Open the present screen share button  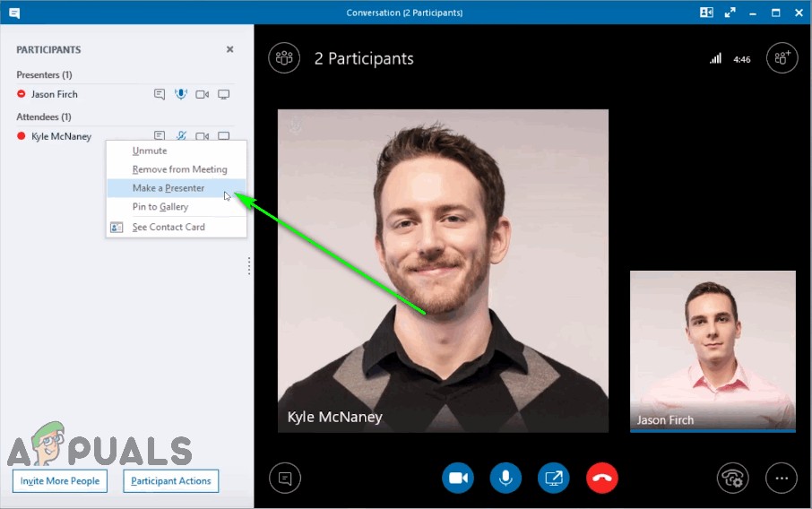click(x=554, y=478)
